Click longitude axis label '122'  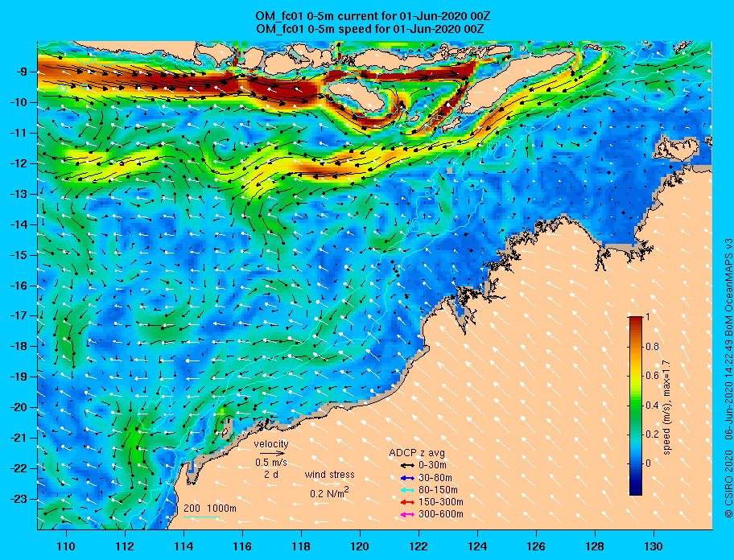[x=419, y=546]
